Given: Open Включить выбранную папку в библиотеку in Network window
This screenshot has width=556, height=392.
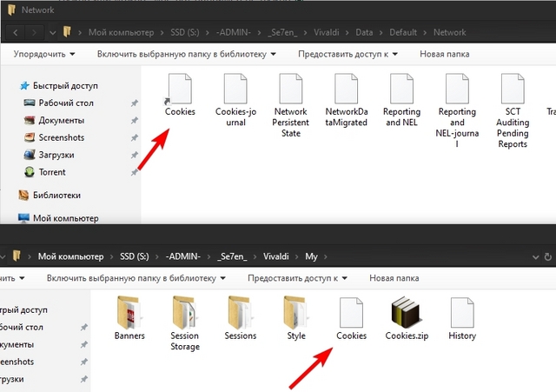Looking at the screenshot, I should [186, 54].
